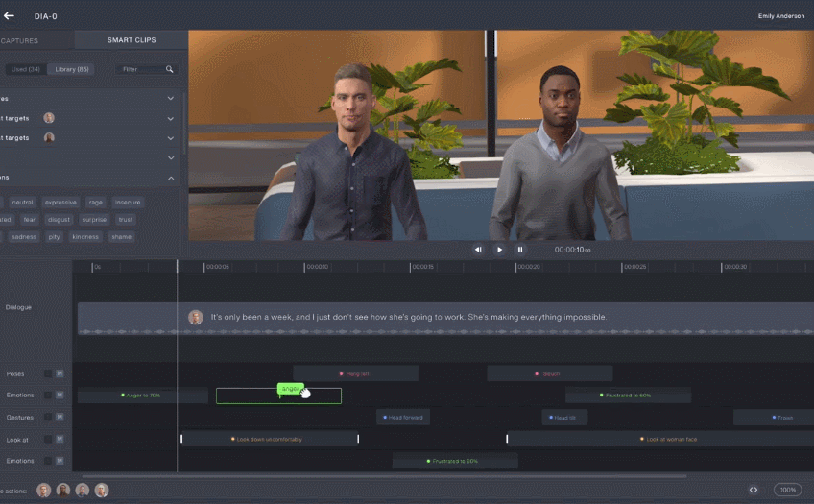
Task: Select the Library (85) tab
Action: click(72, 69)
